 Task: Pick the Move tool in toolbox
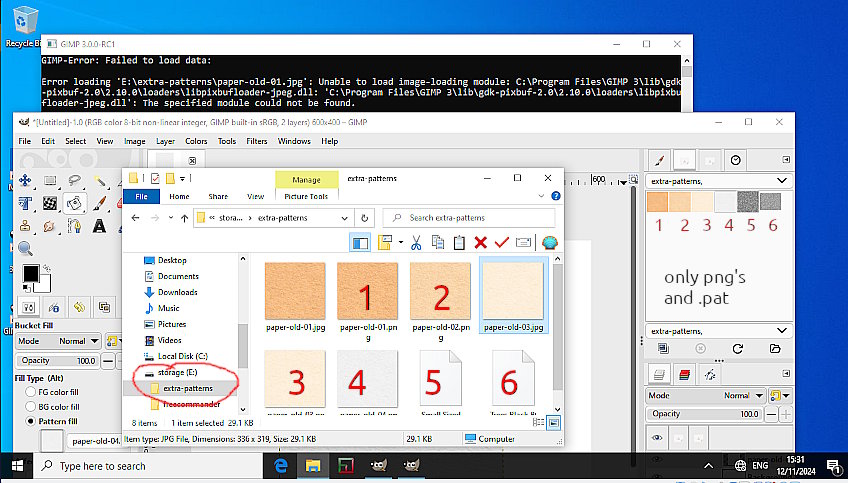pos(24,181)
